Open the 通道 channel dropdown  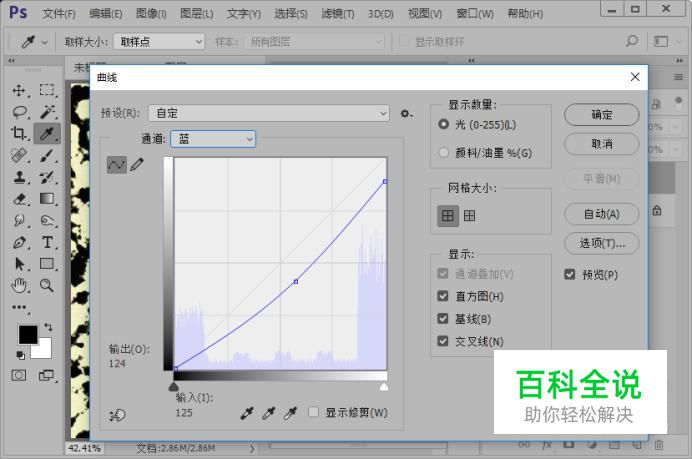pyautogui.click(x=213, y=139)
